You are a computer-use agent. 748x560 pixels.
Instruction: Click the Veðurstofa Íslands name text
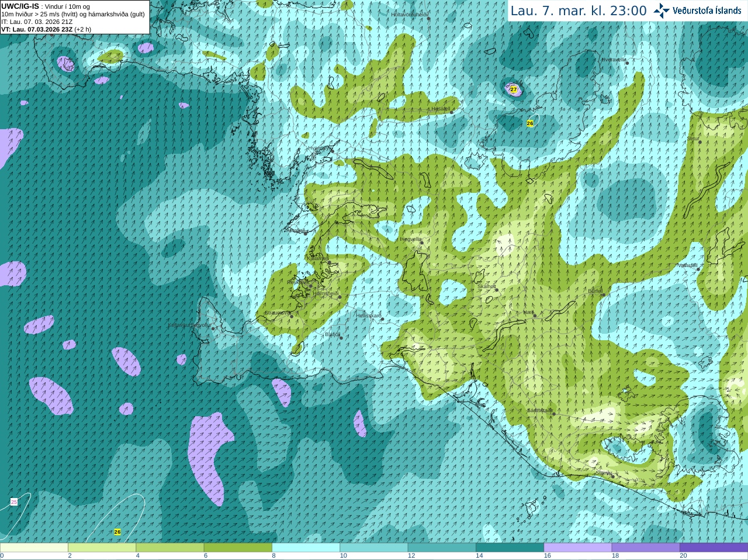pyautogui.click(x=707, y=11)
